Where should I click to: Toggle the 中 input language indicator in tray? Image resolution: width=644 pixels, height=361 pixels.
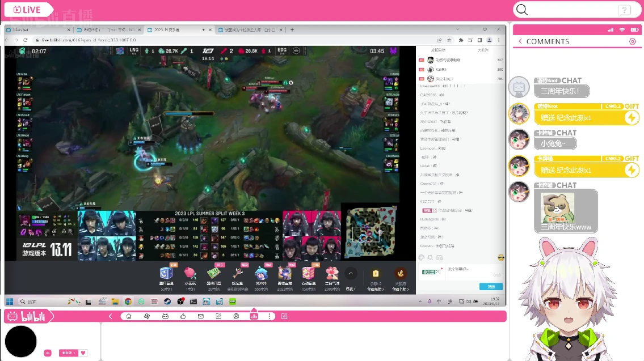click(439, 301)
